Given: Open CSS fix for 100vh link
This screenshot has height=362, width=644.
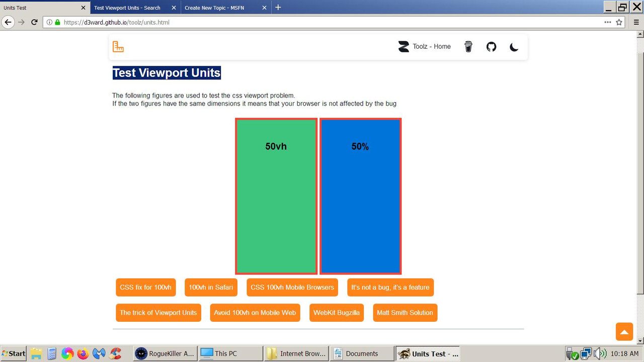Looking at the screenshot, I should coord(146,288).
